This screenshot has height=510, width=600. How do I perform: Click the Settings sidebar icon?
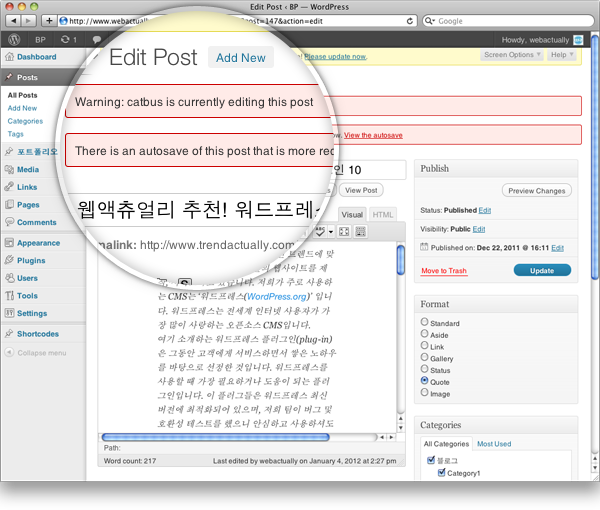click(9, 313)
